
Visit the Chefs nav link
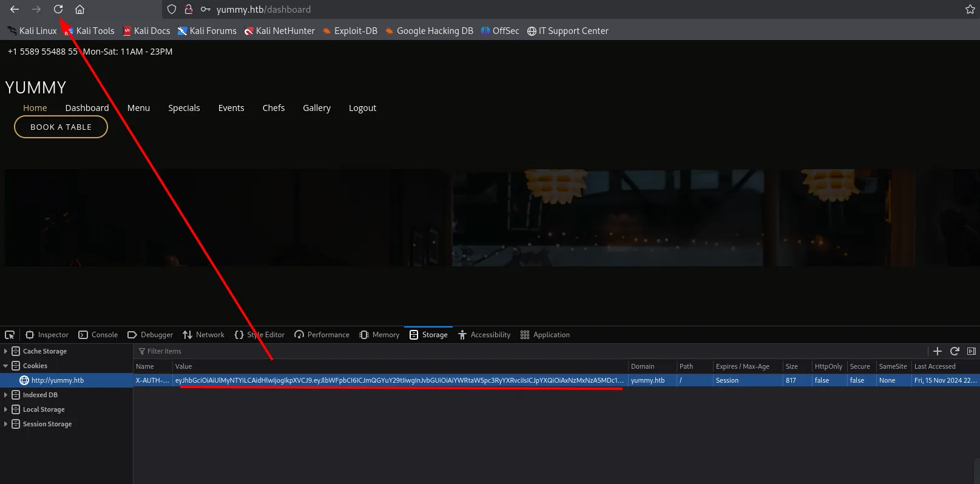274,108
